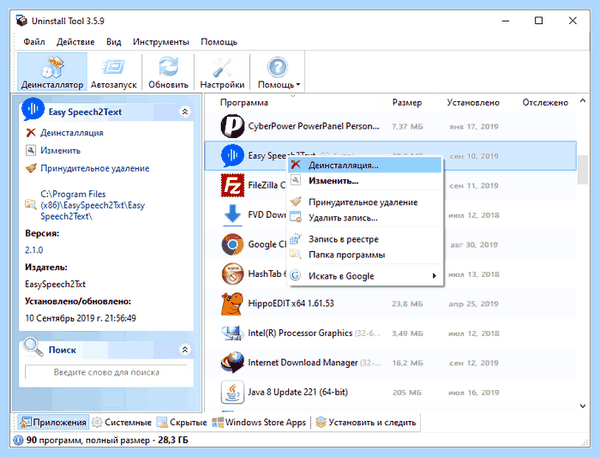Select Удалить запись... in context menu
Screen dimensions: 600x457
365,218
